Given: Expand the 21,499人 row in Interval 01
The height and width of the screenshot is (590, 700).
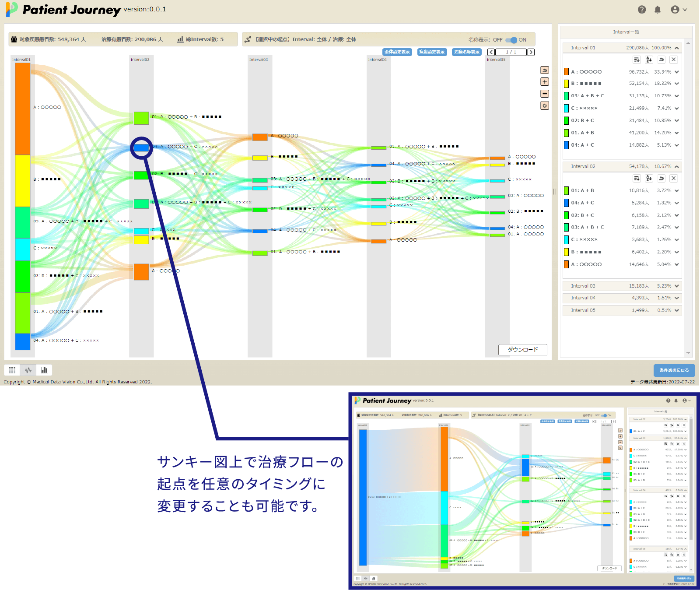Looking at the screenshot, I should pyautogui.click(x=677, y=108).
